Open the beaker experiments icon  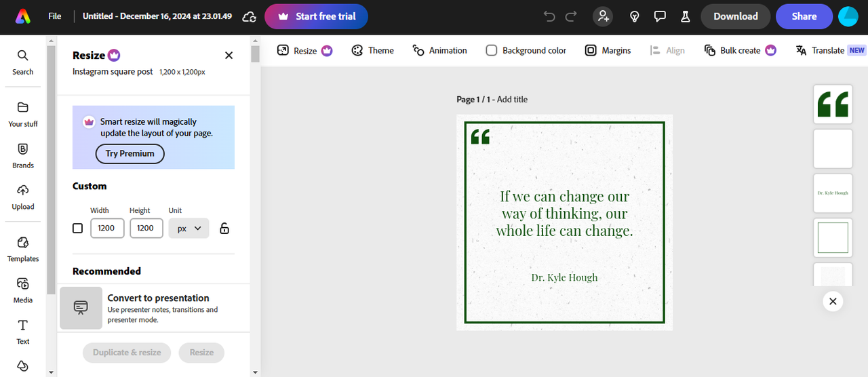(x=685, y=16)
